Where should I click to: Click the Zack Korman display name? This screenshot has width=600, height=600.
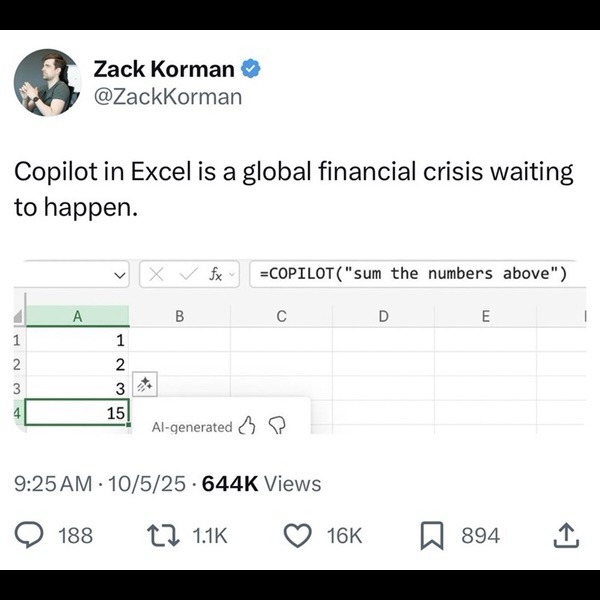coord(164,69)
